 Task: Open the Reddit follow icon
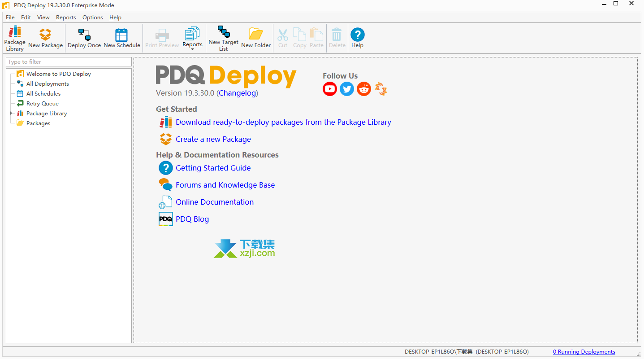point(364,89)
